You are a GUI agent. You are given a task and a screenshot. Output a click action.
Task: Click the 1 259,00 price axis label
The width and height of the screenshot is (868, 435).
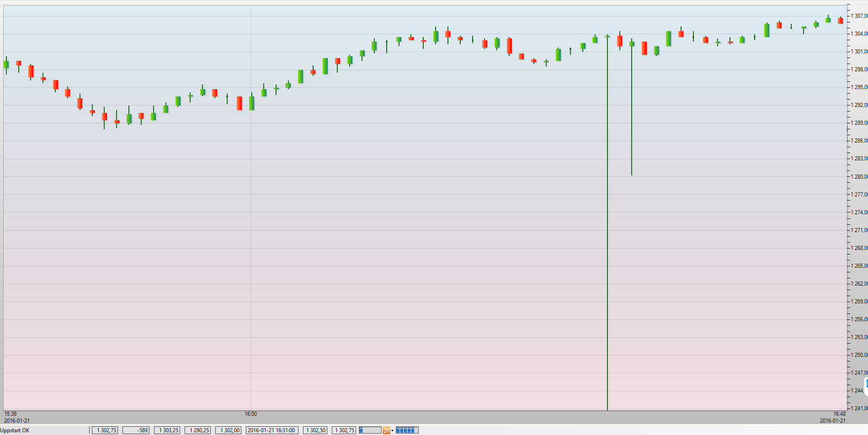859,302
